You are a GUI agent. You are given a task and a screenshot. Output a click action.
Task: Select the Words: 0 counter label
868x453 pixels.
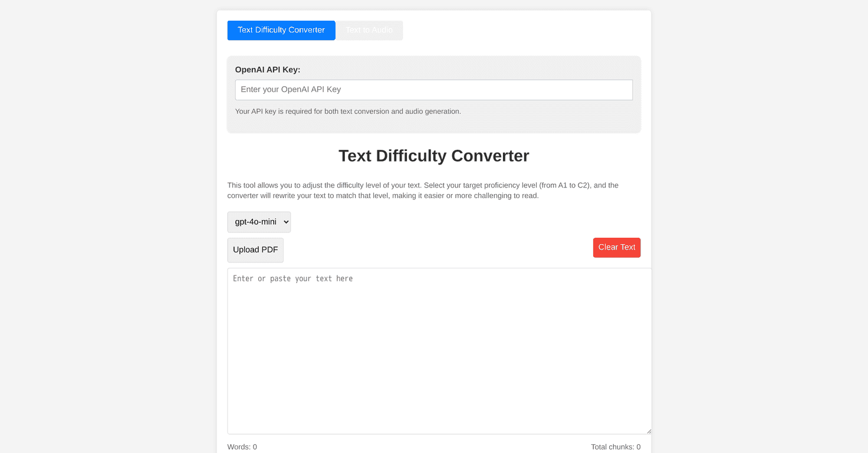coord(242,447)
